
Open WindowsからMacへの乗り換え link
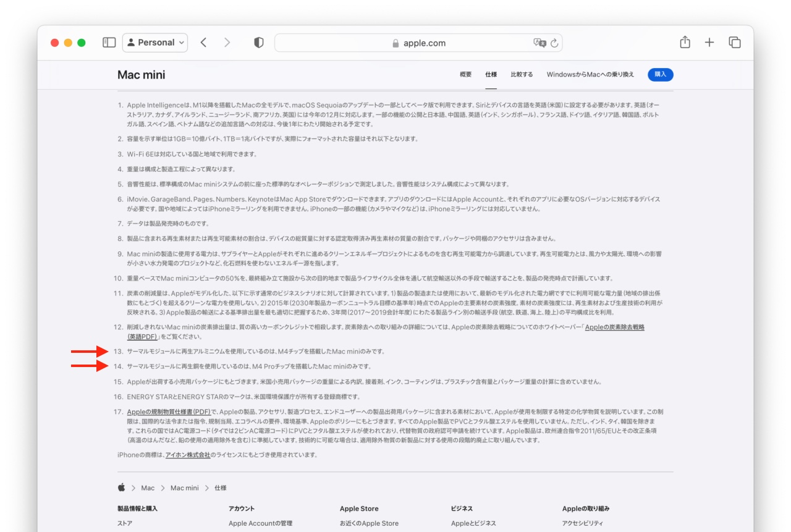pos(590,75)
